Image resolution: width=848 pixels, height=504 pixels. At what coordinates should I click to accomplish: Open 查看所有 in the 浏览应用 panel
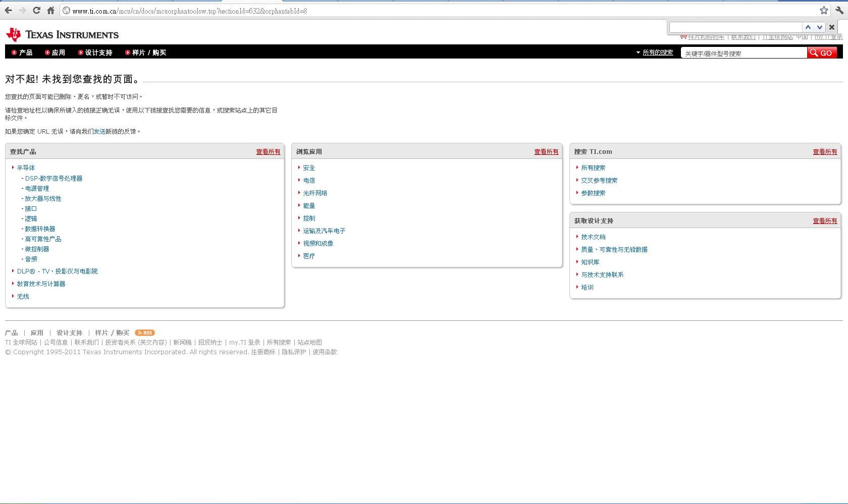pyautogui.click(x=546, y=152)
